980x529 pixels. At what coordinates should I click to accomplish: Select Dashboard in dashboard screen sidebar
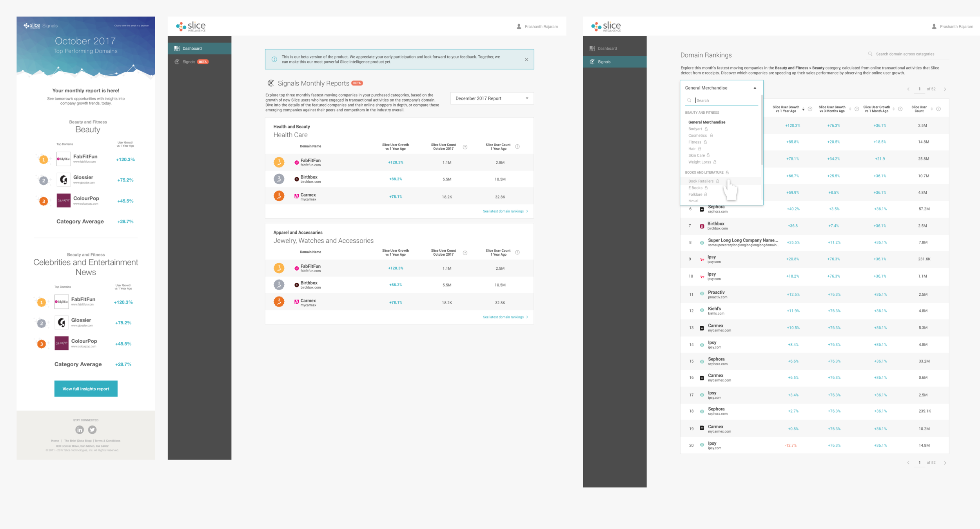[200, 48]
